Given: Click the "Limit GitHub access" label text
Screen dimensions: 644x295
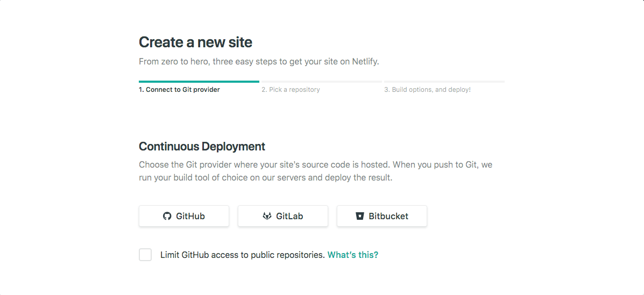Looking at the screenshot, I should coord(242,255).
